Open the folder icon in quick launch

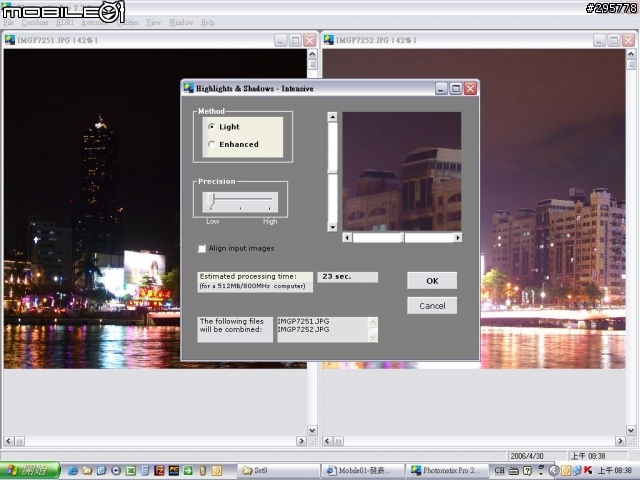pos(87,471)
